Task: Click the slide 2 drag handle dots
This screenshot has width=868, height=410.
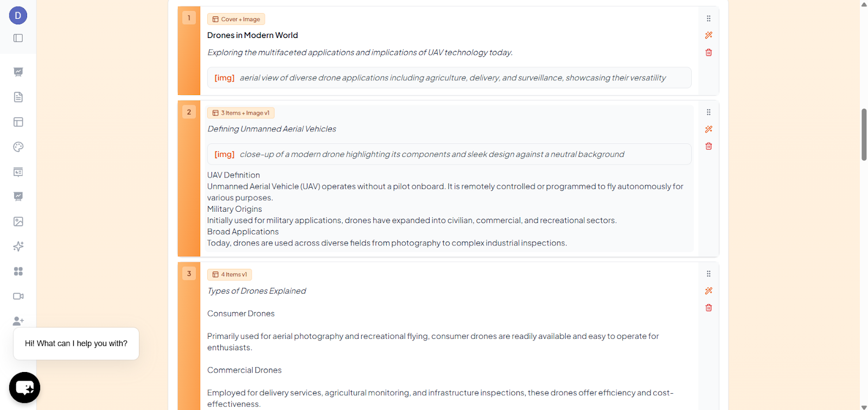Action: 709,112
